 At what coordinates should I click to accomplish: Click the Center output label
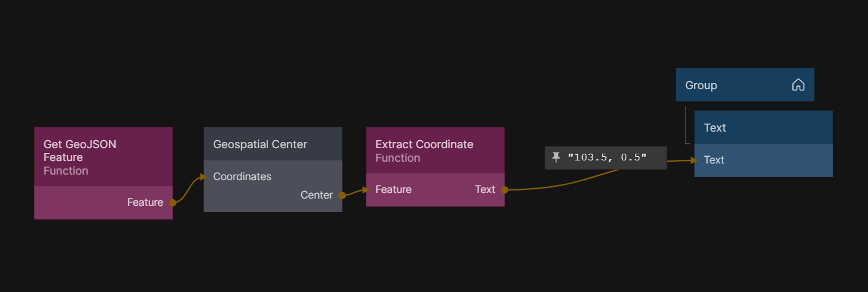click(316, 195)
